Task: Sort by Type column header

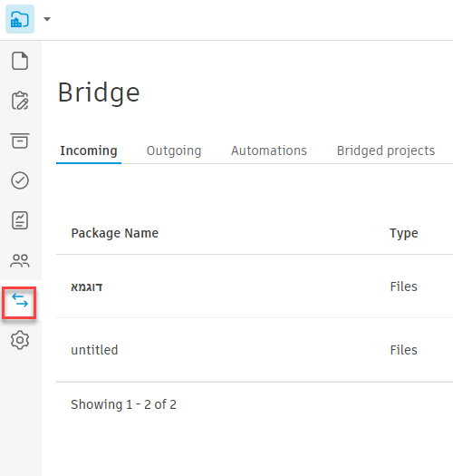Action: point(404,233)
